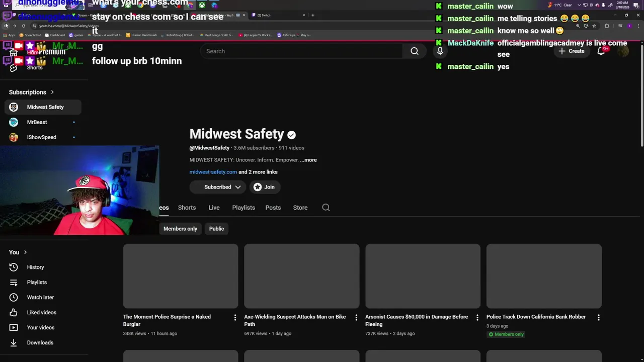Open the Windows notification center icon

[x=636, y=5]
